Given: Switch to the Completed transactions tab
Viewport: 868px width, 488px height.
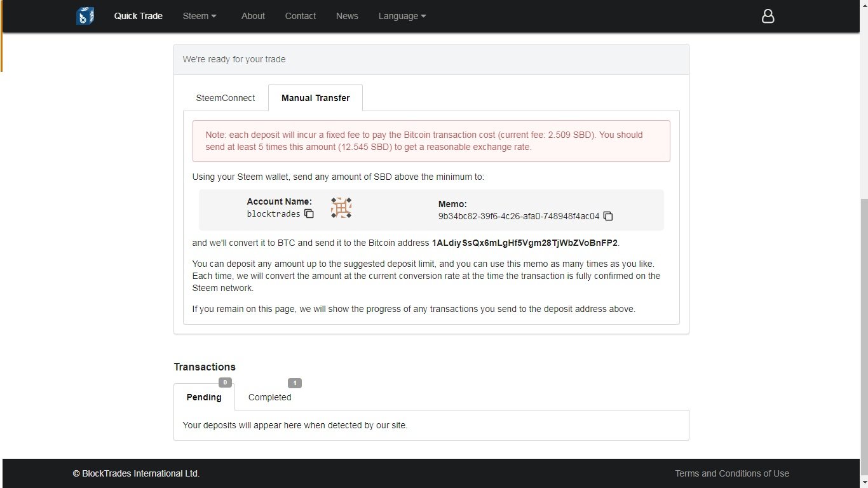Looking at the screenshot, I should click(x=270, y=397).
